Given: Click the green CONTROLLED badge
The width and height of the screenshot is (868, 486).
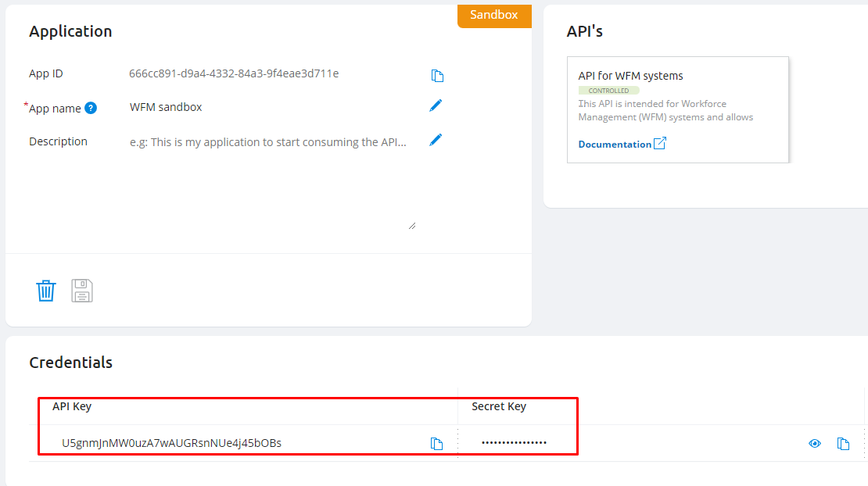Looking at the screenshot, I should point(609,90).
